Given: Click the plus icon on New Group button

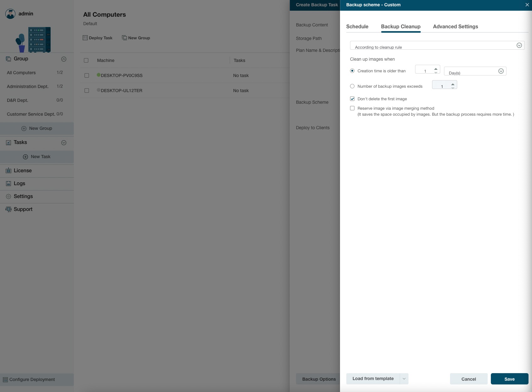Looking at the screenshot, I should [x=24, y=129].
